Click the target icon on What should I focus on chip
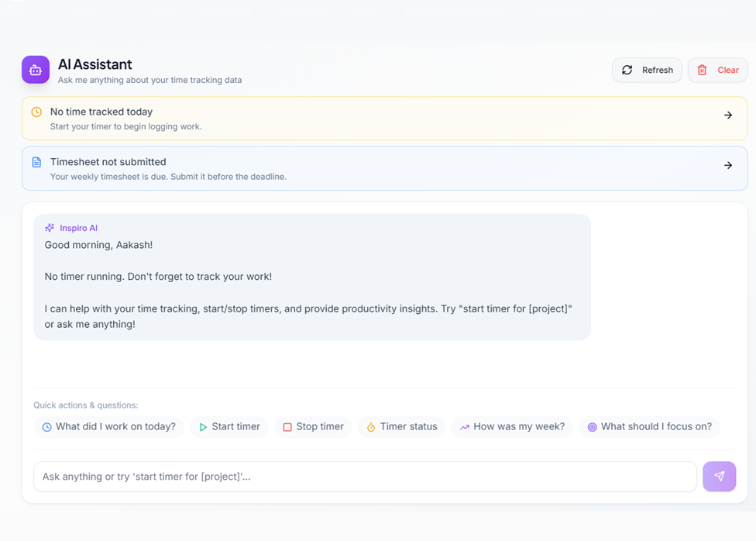The width and height of the screenshot is (756, 541). pyautogui.click(x=591, y=426)
